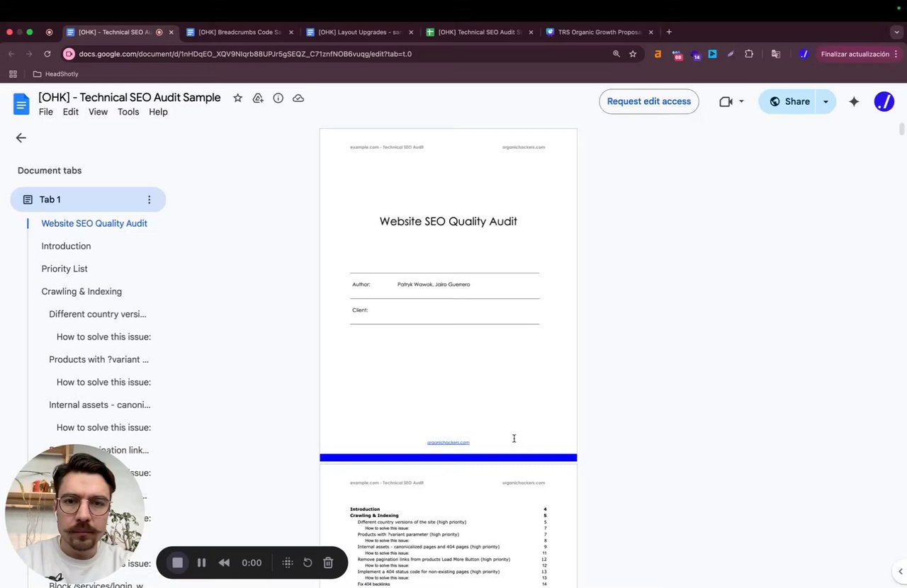Open 'Products with ?variant ...' outline entry
This screenshot has height=588, width=907.
pos(98,359)
